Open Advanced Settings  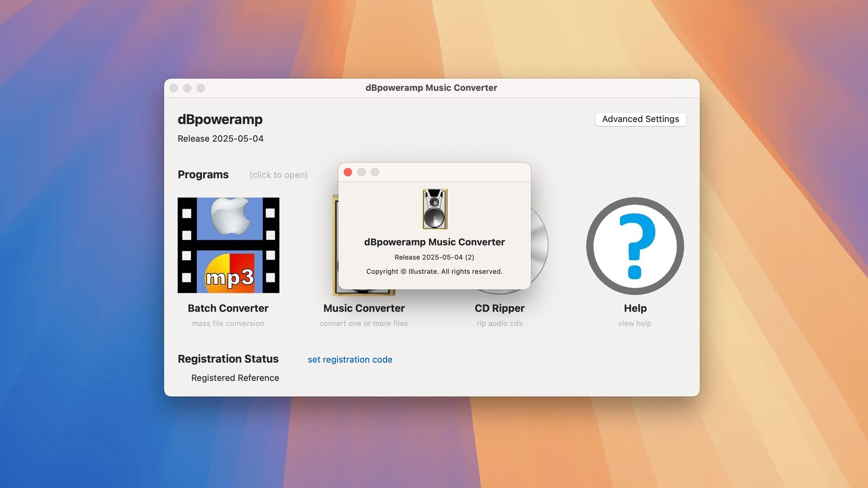tap(640, 119)
